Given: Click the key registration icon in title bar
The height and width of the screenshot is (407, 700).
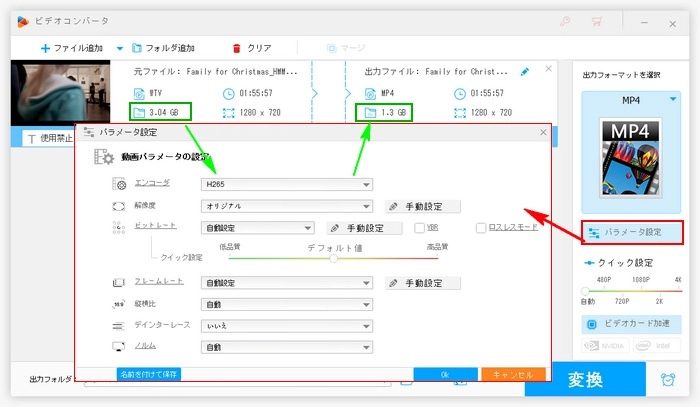Looking at the screenshot, I should (x=565, y=20).
